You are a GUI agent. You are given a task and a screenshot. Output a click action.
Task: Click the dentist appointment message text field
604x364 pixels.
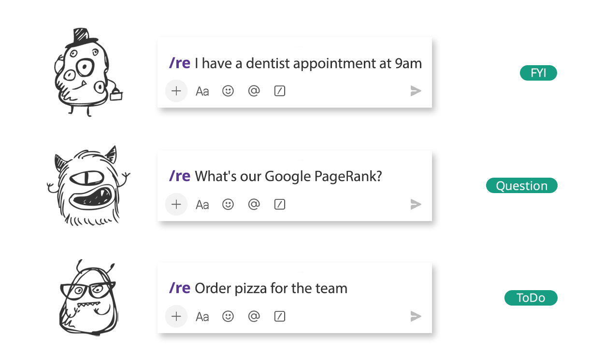coord(308,63)
